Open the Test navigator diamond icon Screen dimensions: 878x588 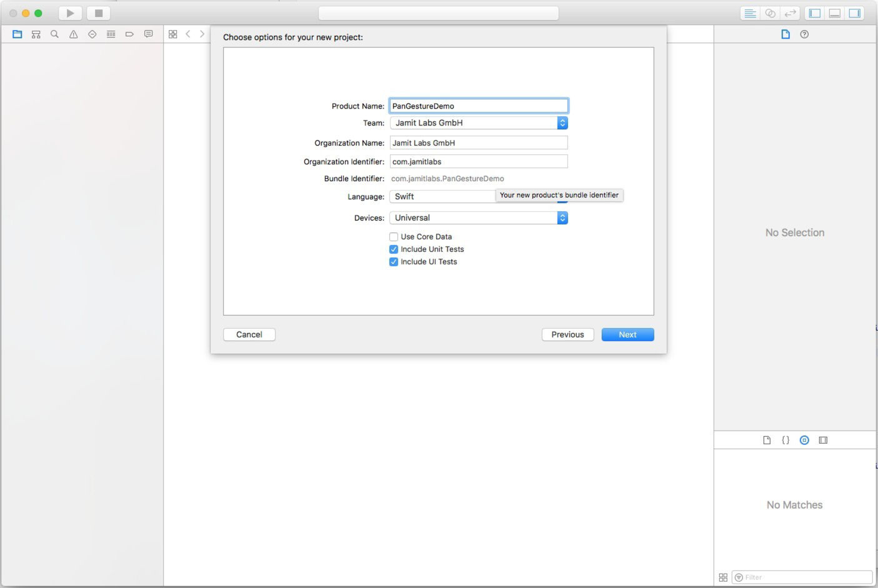(x=92, y=34)
